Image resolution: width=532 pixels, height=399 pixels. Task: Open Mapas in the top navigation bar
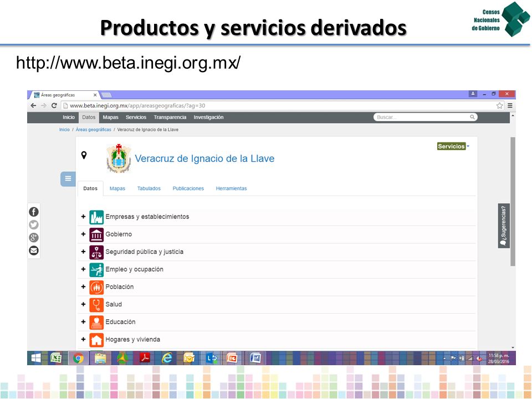tap(111, 117)
